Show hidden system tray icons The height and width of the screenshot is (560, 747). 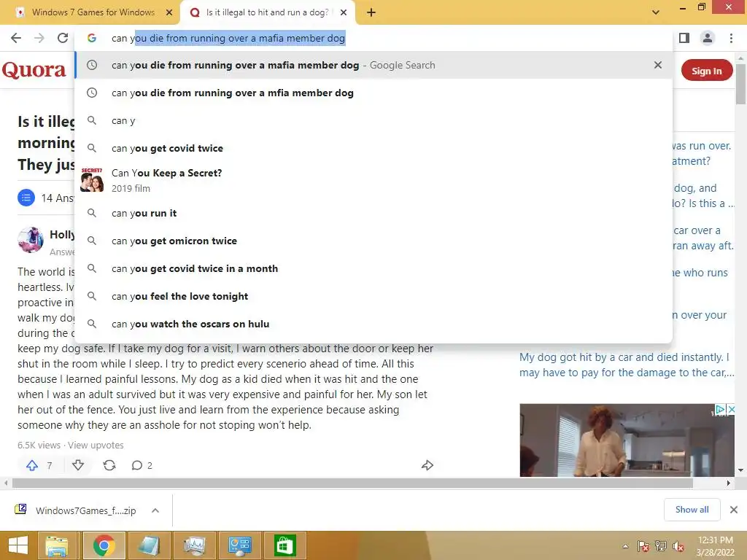(x=625, y=546)
